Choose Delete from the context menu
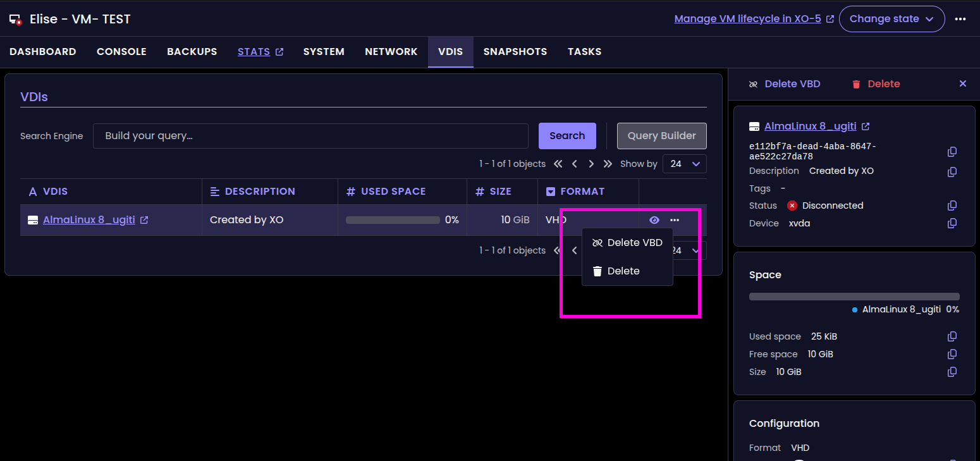Screen dimensions: 980x461 (x=623, y=271)
